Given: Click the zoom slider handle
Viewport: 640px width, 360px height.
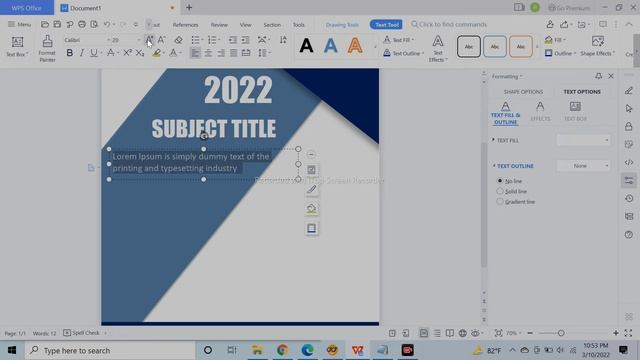Looking at the screenshot, I should 561,333.
